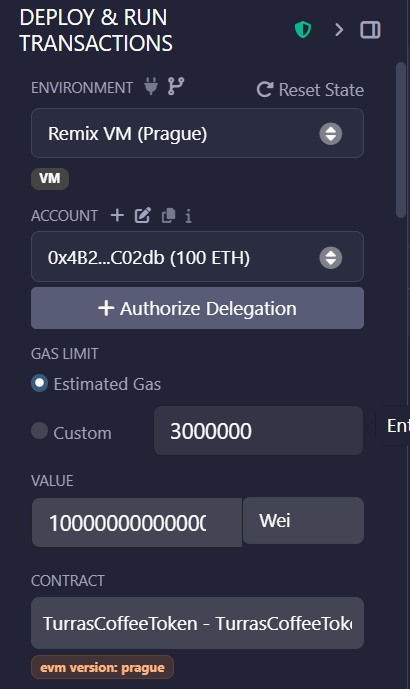Screen dimensions: 410x689
Task: Click the plug icon beside Environment
Action: tap(151, 86)
